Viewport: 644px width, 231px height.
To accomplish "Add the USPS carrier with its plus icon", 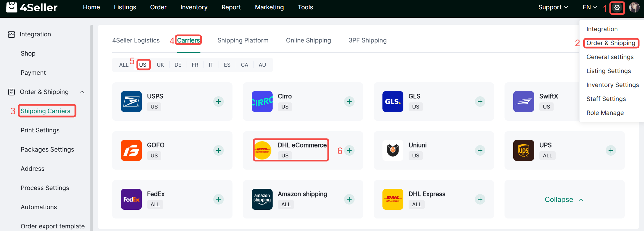I will [219, 102].
